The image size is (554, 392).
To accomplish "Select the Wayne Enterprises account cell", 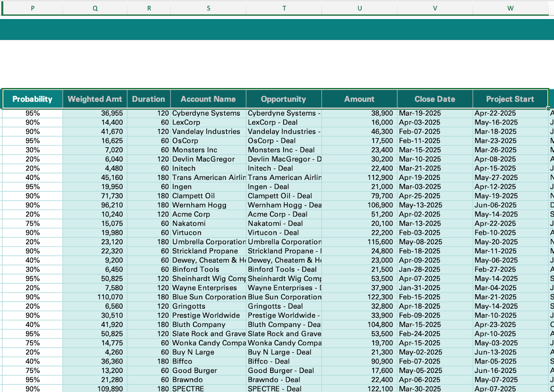I will click(208, 288).
